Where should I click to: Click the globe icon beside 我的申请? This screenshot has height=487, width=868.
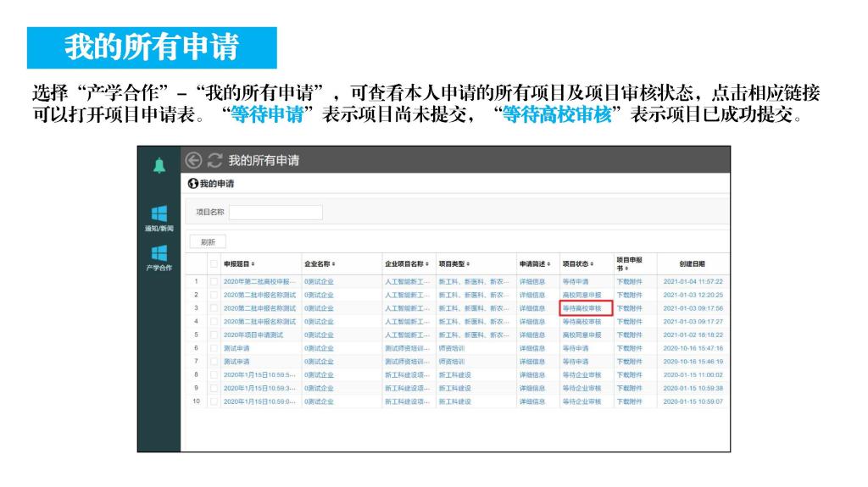click(x=193, y=184)
